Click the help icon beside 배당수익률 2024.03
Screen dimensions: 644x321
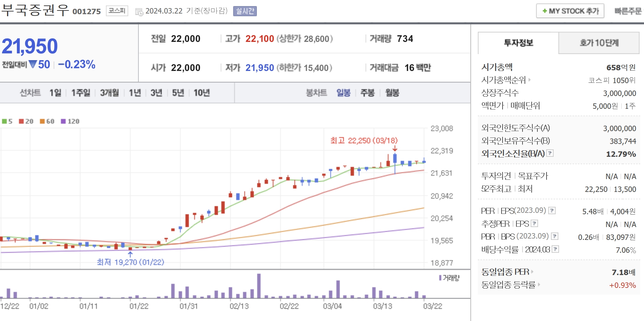[555, 249]
